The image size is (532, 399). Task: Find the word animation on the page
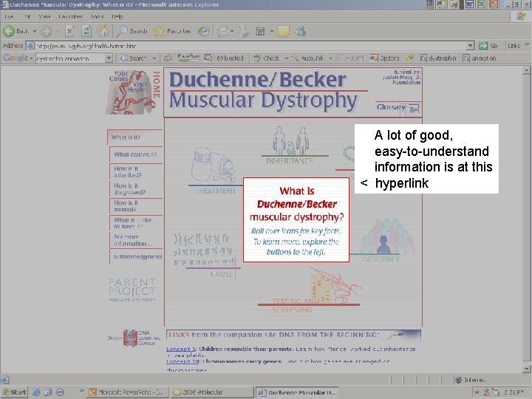[480, 58]
